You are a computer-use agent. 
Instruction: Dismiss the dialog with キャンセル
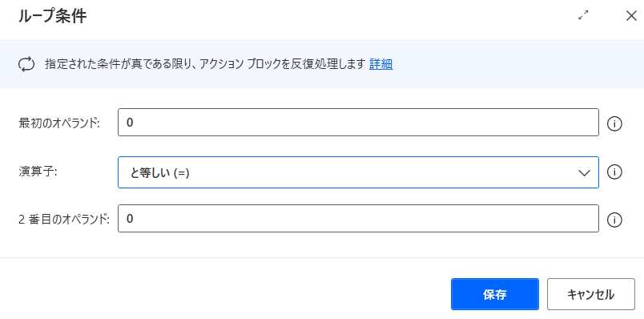(x=591, y=294)
